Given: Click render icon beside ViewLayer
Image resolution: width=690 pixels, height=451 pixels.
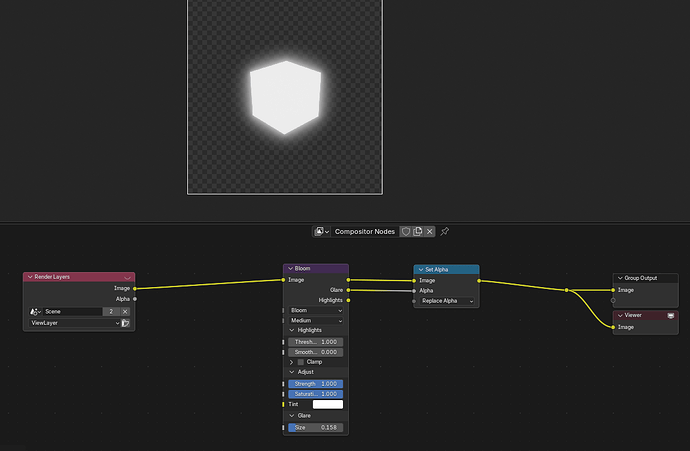Looking at the screenshot, I should tap(125, 323).
